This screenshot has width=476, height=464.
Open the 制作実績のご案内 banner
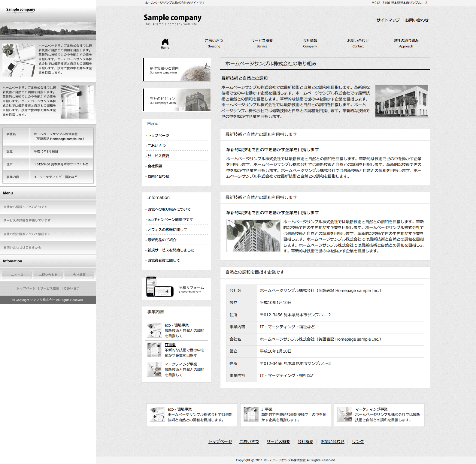pos(177,70)
